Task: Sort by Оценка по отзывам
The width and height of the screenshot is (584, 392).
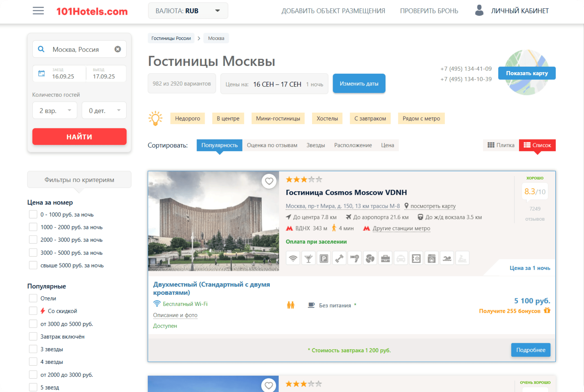Action: point(272,145)
